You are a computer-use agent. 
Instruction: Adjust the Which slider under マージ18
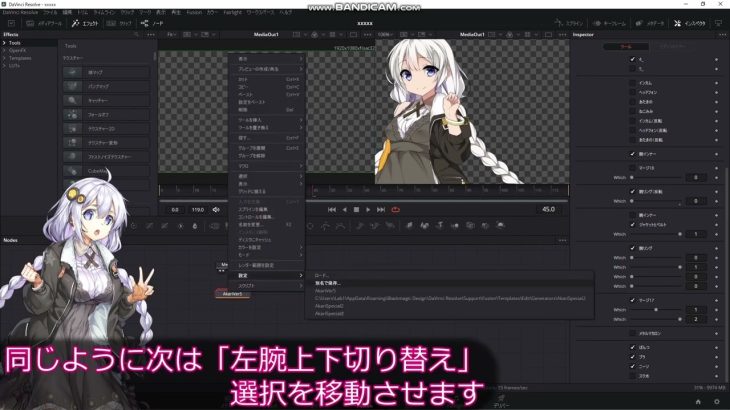656,177
